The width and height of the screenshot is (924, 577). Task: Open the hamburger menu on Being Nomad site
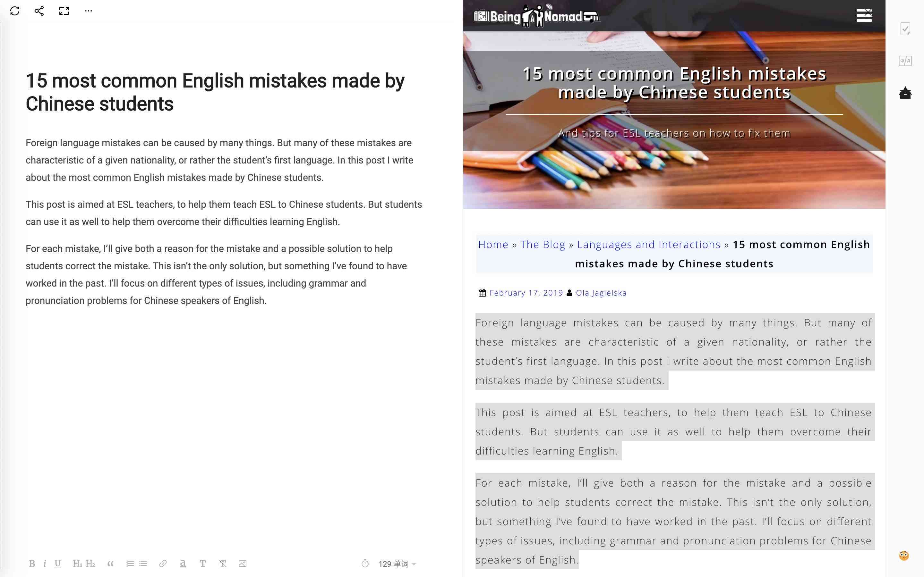864,15
